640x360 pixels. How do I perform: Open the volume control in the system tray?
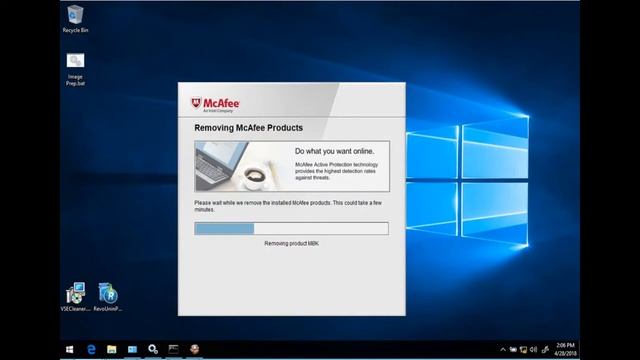click(533, 350)
